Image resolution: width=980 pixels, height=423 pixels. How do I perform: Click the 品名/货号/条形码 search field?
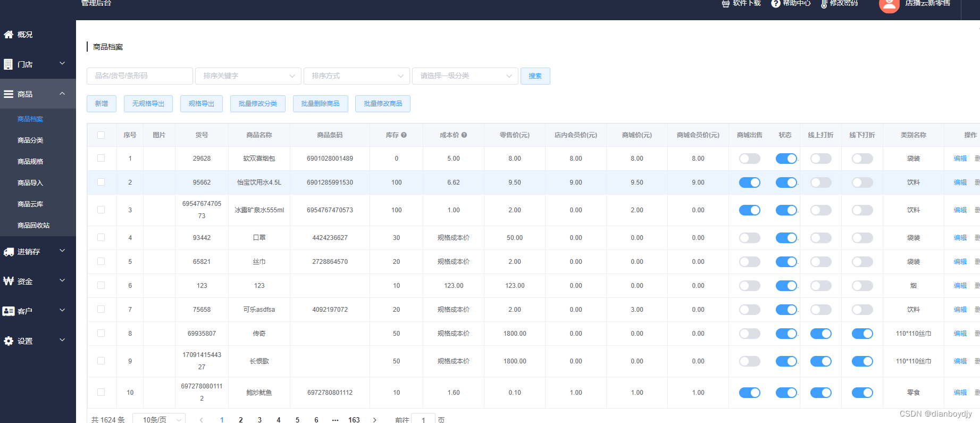pos(140,76)
